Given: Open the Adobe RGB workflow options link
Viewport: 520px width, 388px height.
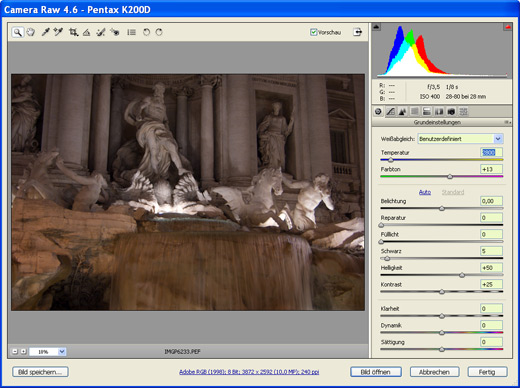Looking at the screenshot, I should tap(249, 372).
